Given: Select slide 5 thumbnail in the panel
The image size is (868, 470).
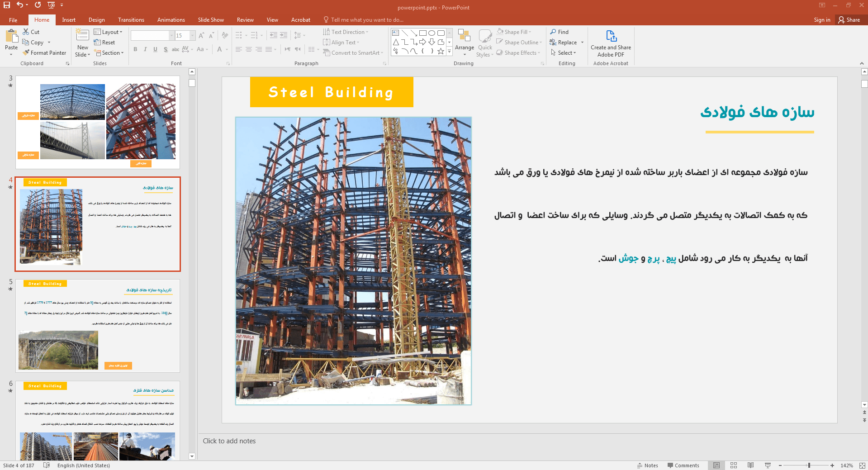Looking at the screenshot, I should [x=98, y=326].
